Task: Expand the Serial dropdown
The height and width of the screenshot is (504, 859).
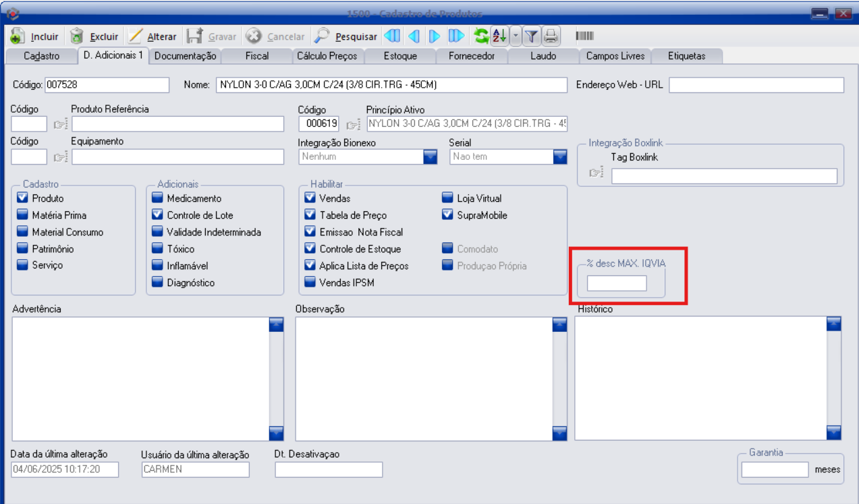Action: tap(559, 157)
